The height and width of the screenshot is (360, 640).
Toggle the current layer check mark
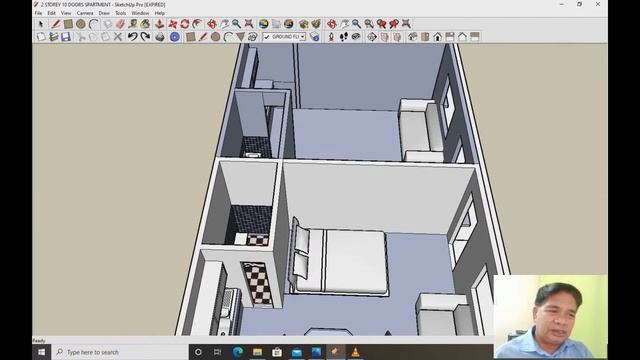click(x=267, y=37)
